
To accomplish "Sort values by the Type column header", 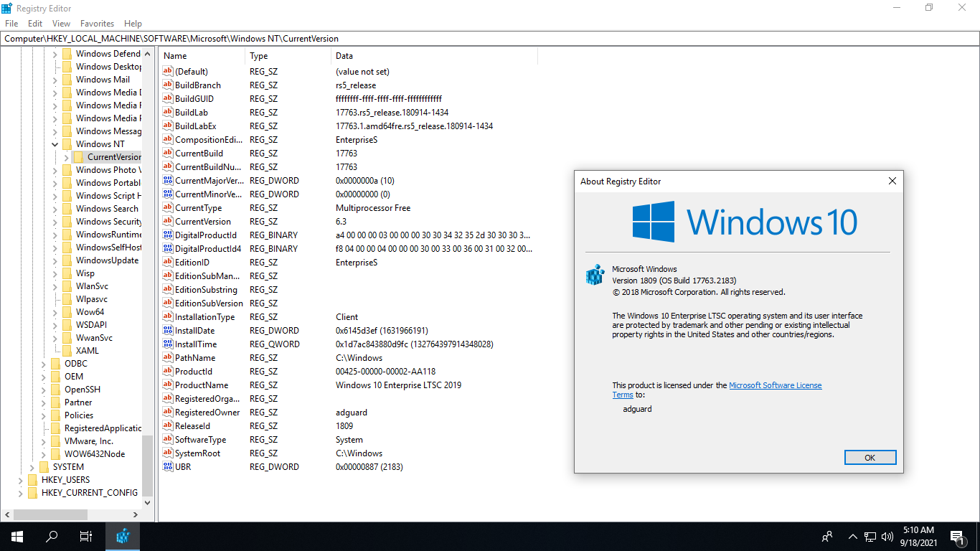I will tap(288, 56).
